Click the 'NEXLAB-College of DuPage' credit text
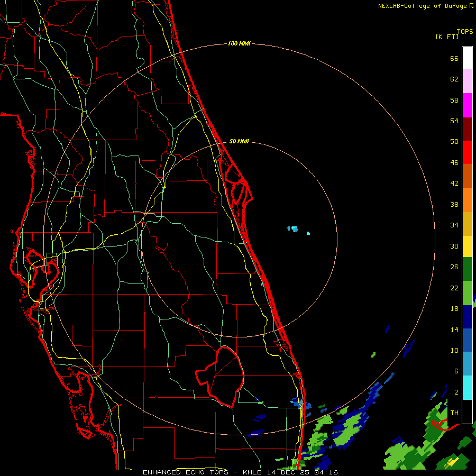This screenshot has width=476, height=476. click(422, 6)
